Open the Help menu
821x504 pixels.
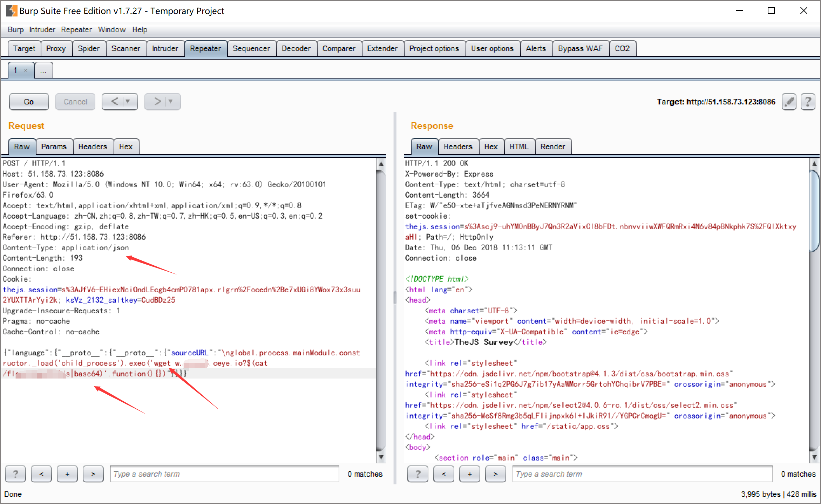(140, 30)
